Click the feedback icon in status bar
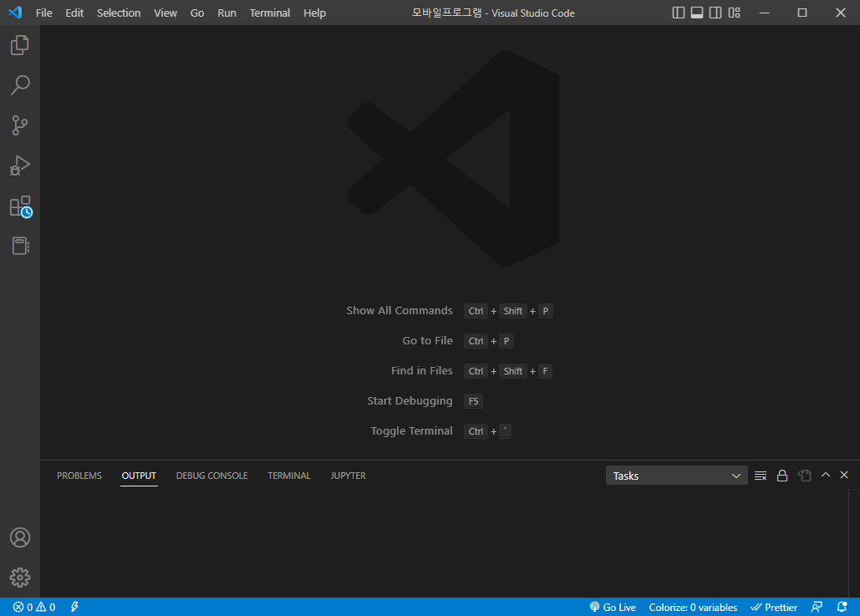 817,607
